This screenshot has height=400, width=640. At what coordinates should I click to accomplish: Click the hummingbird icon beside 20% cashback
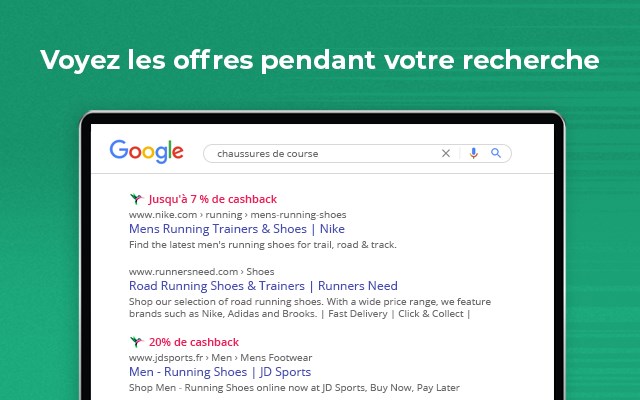click(x=136, y=342)
